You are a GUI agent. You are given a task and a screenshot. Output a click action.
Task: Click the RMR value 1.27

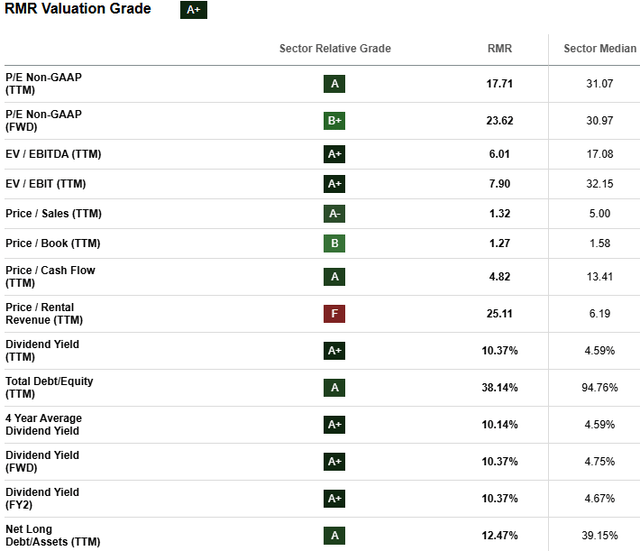[x=500, y=243]
